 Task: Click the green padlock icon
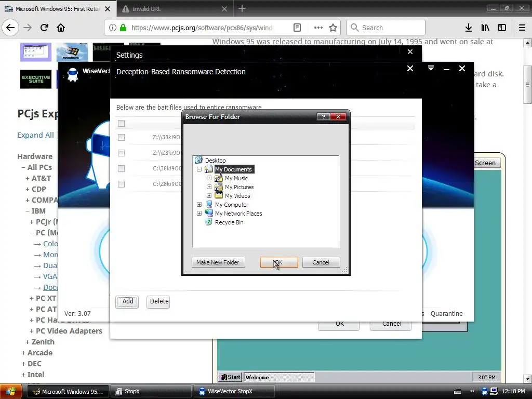(x=123, y=28)
